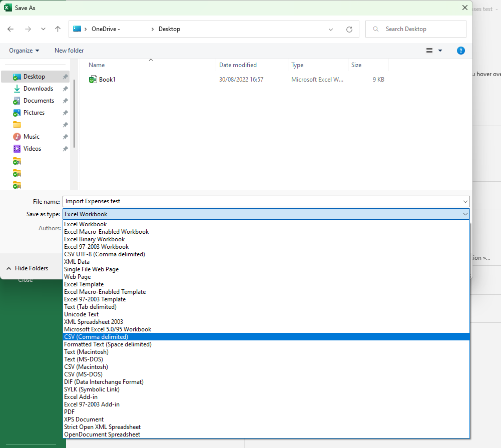This screenshot has width=501, height=448.
Task: Click the New folder button
Action: pos(69,51)
